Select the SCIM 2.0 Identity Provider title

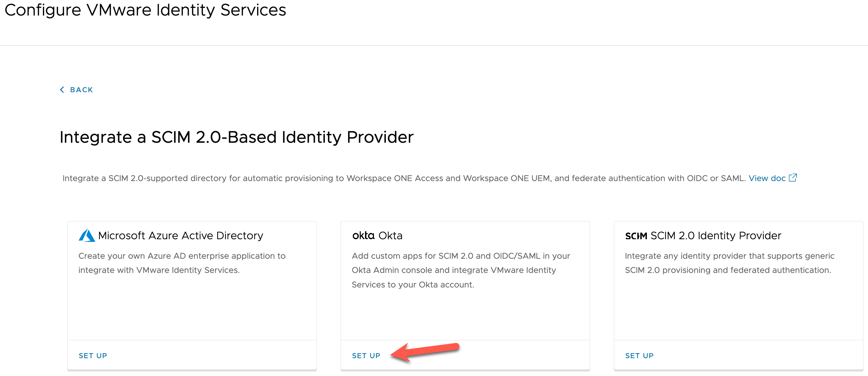coord(716,236)
